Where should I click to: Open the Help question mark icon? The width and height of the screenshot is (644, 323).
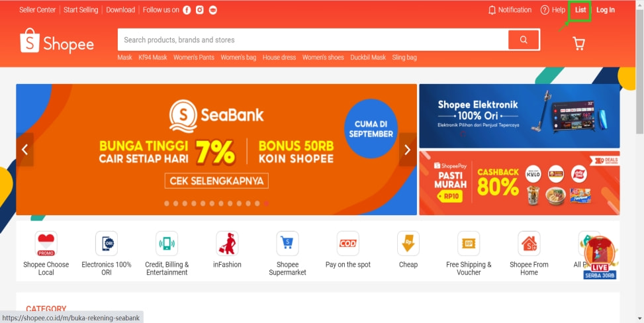point(545,11)
